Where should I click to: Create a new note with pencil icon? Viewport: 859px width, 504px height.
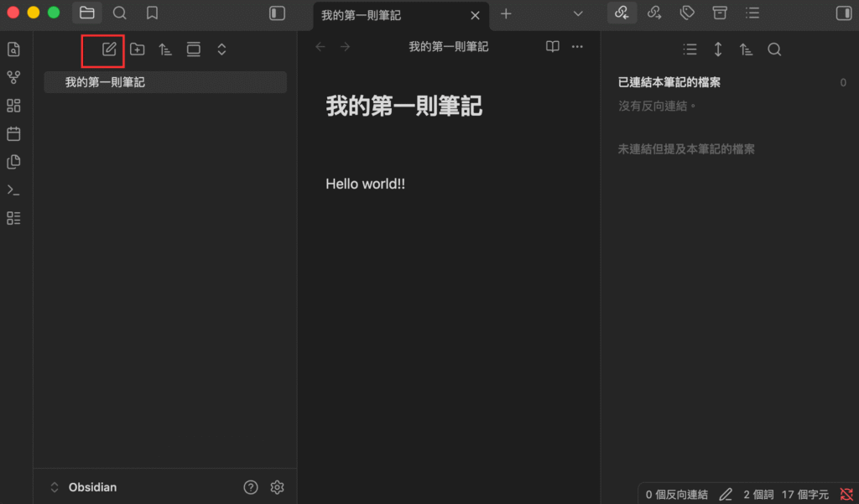click(109, 49)
